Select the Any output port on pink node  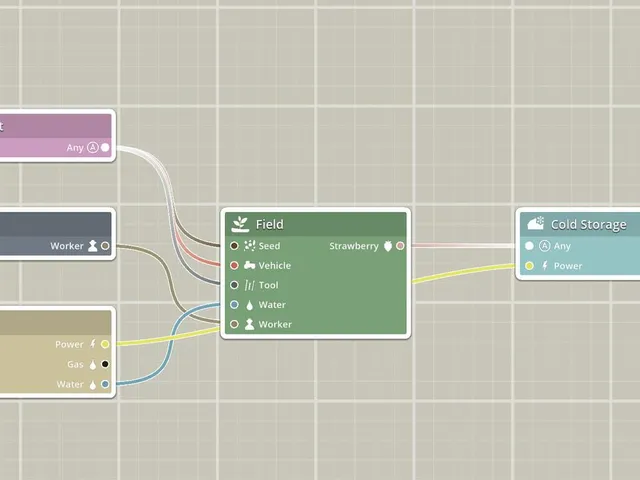pyautogui.click(x=105, y=147)
